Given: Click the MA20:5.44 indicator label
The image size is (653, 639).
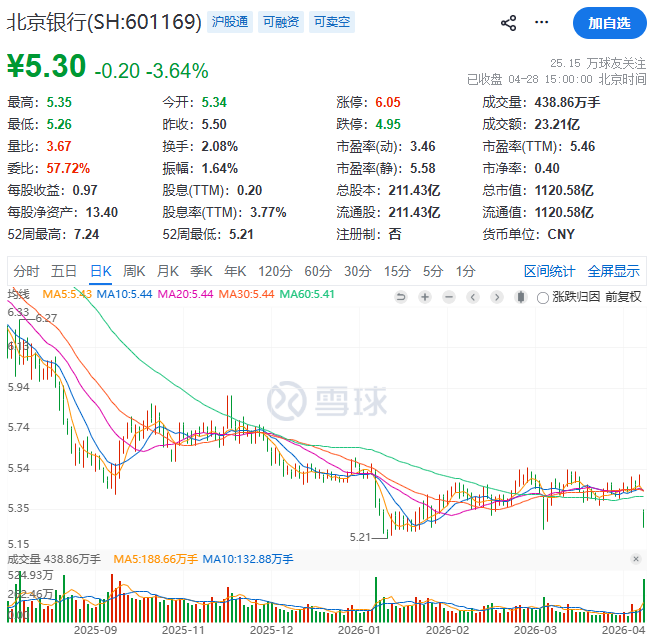Looking at the screenshot, I should [185, 294].
